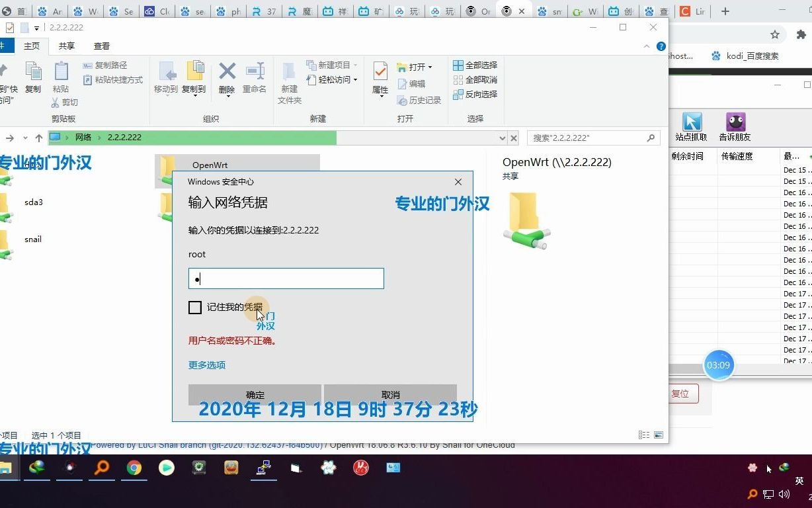Image resolution: width=812 pixels, height=508 pixels.
Task: Open the kodi_百度搜索 bookmark
Action: click(x=745, y=56)
